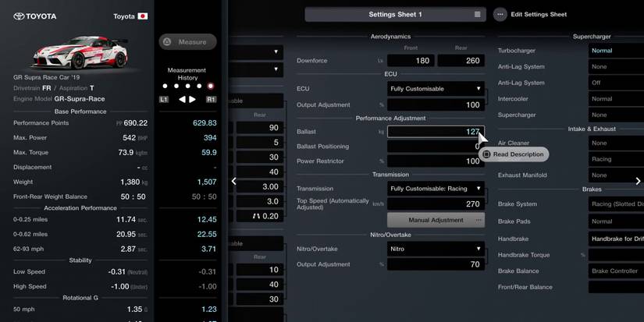The image size is (644, 322).
Task: Open the Turbocharger Normal selector
Action: coord(616,51)
